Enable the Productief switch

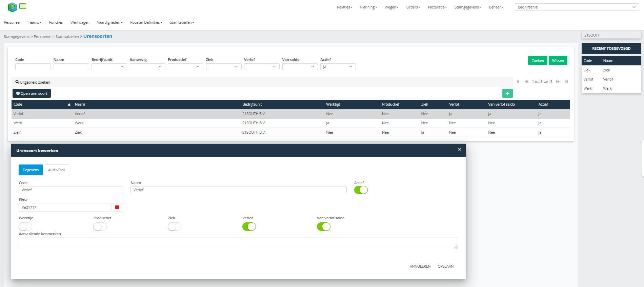click(x=100, y=226)
